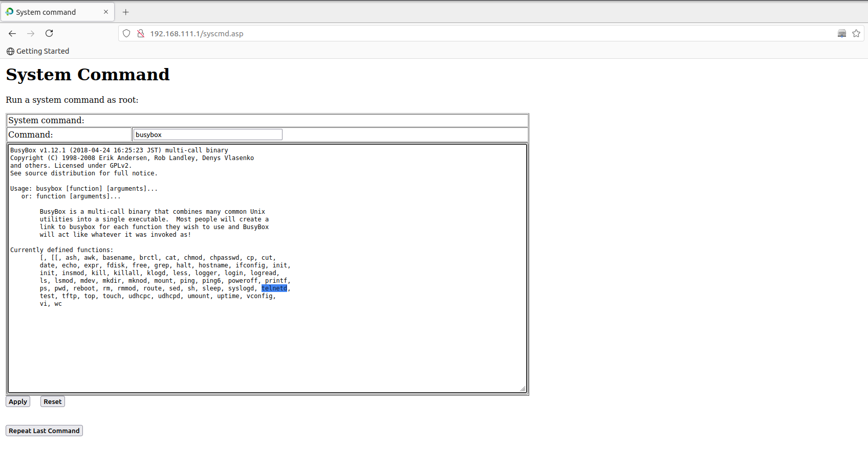
Task: Click the resize handle of the output textarea
Action: [x=523, y=389]
